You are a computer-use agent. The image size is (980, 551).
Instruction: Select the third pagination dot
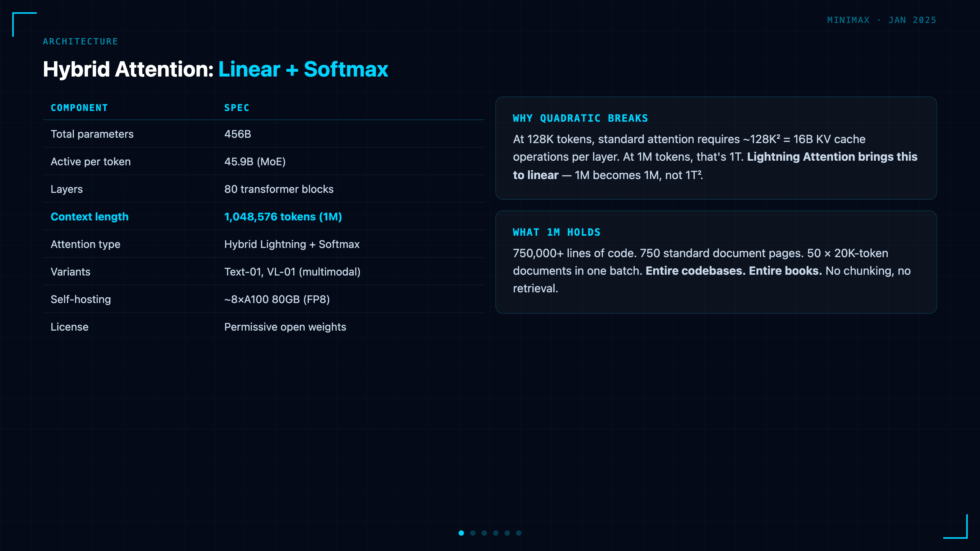pyautogui.click(x=484, y=533)
